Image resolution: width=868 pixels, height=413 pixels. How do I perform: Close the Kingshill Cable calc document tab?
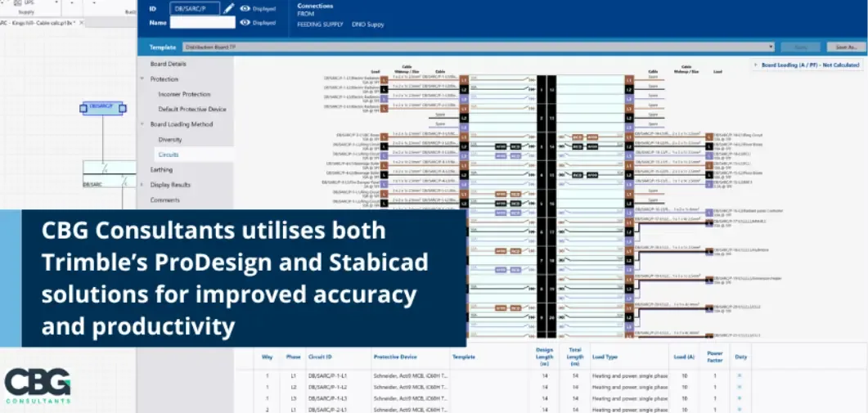81,23
